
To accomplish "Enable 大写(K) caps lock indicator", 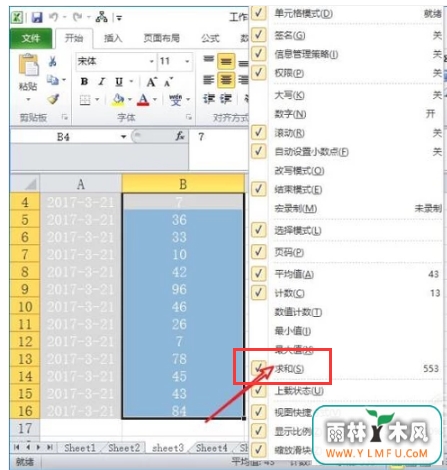I will point(347,95).
